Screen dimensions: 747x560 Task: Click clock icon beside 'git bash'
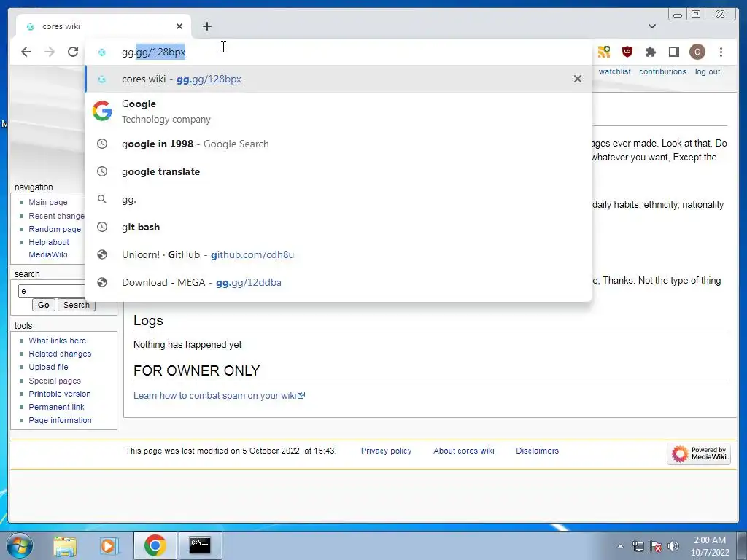(102, 227)
